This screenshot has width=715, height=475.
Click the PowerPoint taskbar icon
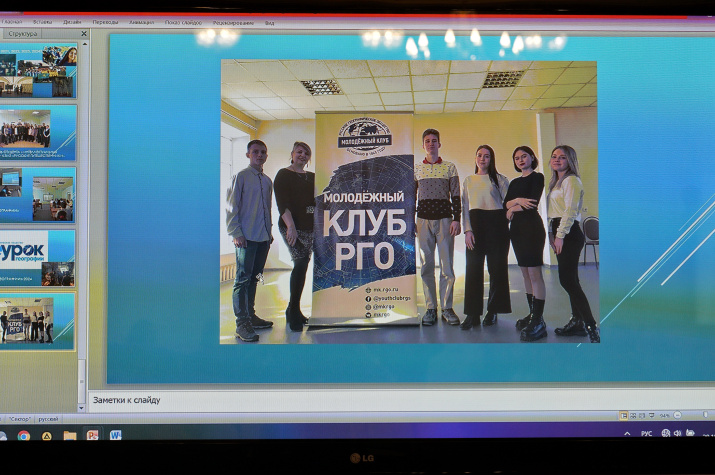pos(93,435)
